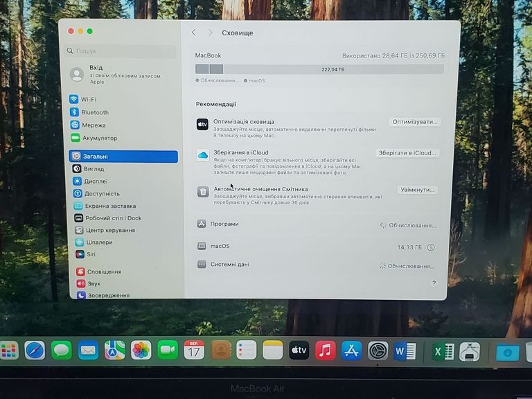
Task: Open Photos from the Dock
Action: click(141, 350)
